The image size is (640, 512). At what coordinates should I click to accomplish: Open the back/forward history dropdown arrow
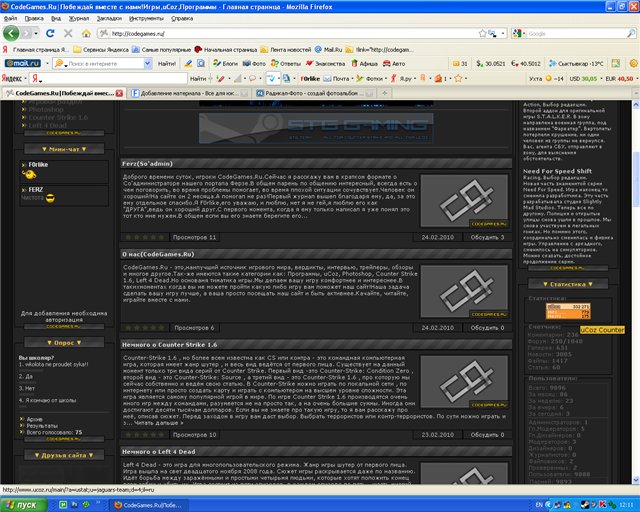click(36, 33)
